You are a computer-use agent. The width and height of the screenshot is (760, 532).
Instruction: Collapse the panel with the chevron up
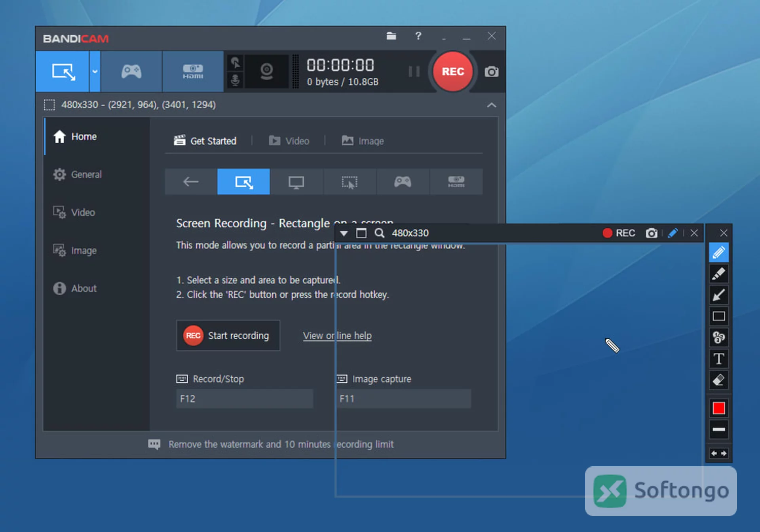pyautogui.click(x=491, y=105)
